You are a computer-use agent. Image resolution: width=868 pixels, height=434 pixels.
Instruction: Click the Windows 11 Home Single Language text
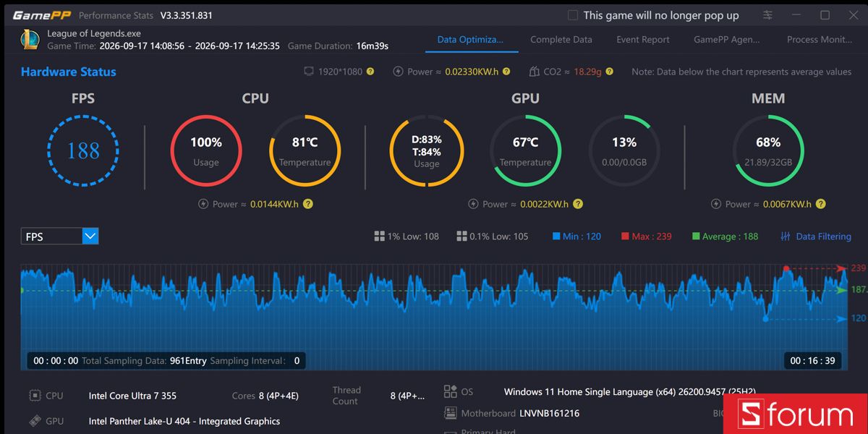pos(630,391)
